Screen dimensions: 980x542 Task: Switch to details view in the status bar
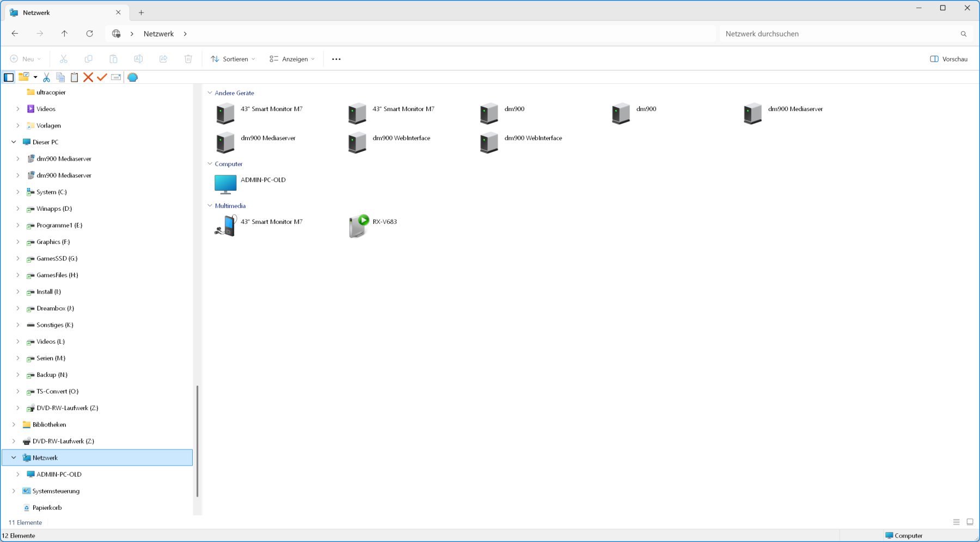[957, 521]
